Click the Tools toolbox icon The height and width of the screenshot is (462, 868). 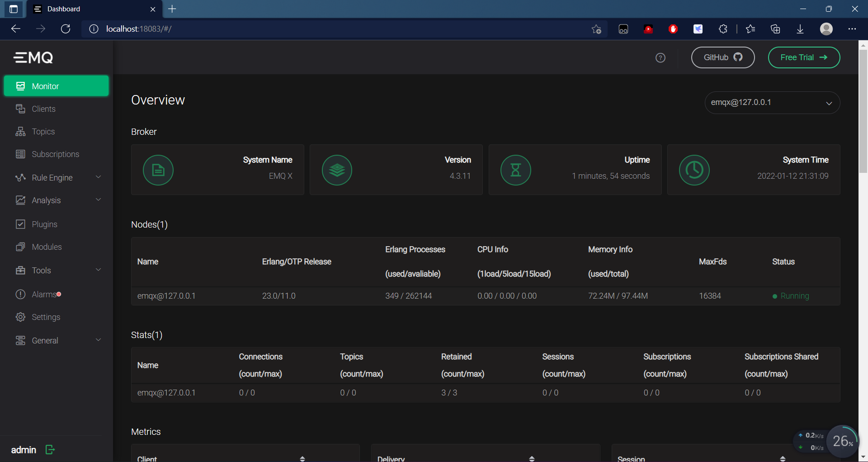(x=20, y=270)
